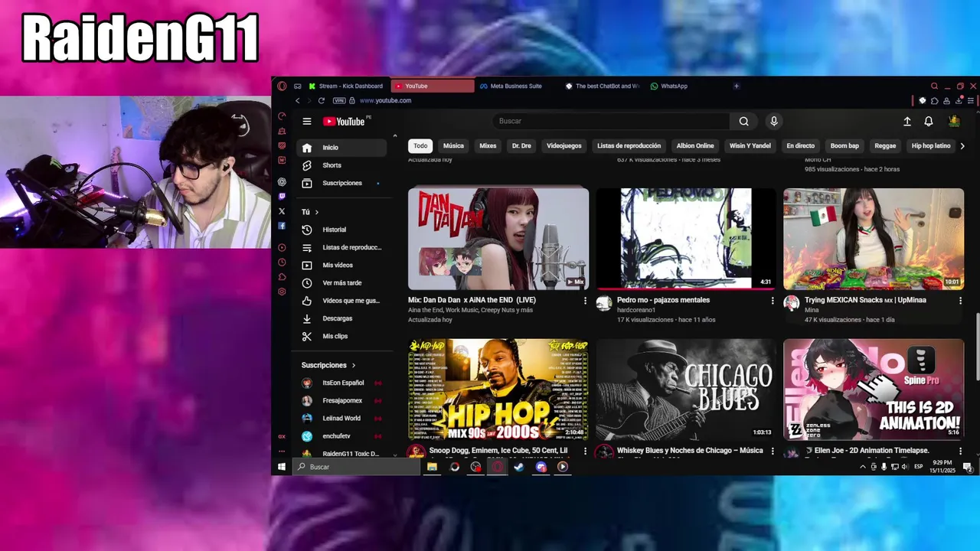Toggle the VPN badge in the address bar
The height and width of the screenshot is (551, 980).
[339, 100]
